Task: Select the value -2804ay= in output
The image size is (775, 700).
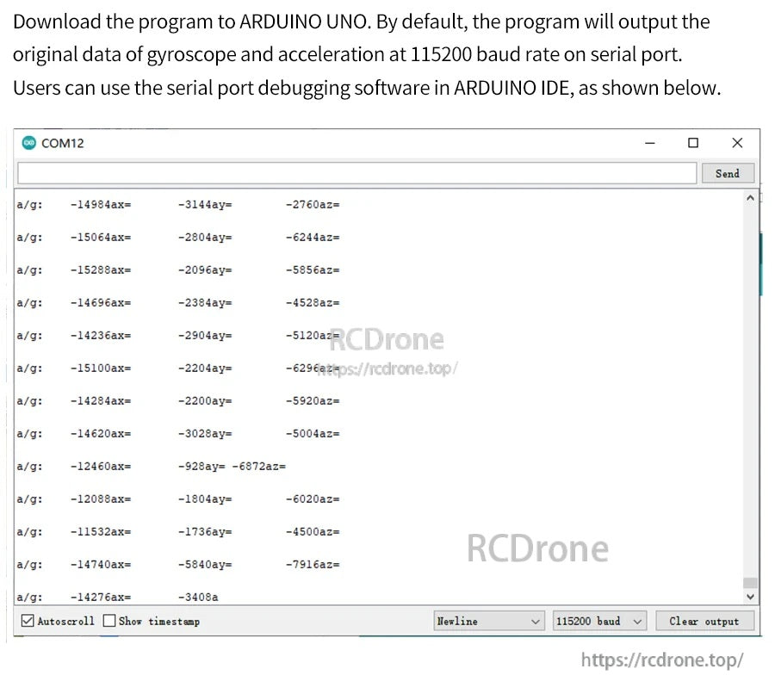Action: (x=205, y=238)
